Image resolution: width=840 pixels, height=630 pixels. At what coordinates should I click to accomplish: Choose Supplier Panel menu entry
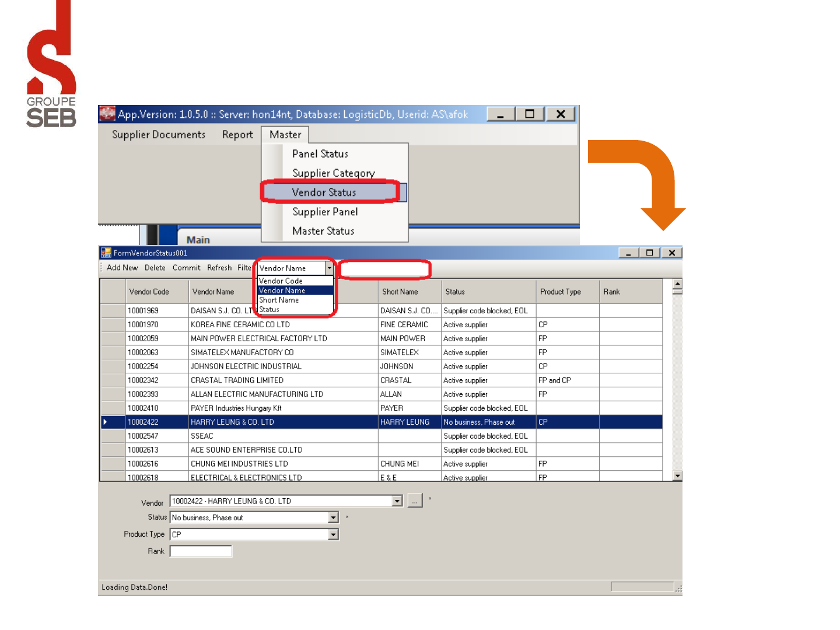click(325, 212)
